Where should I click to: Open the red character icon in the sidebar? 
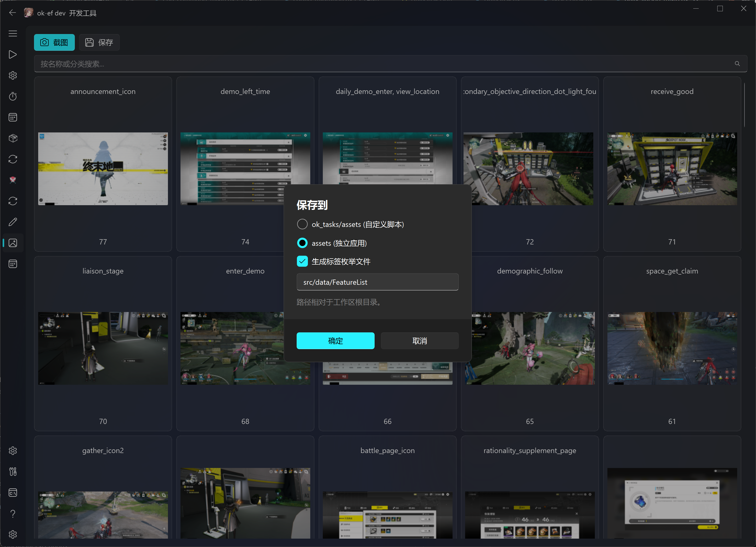tap(13, 180)
